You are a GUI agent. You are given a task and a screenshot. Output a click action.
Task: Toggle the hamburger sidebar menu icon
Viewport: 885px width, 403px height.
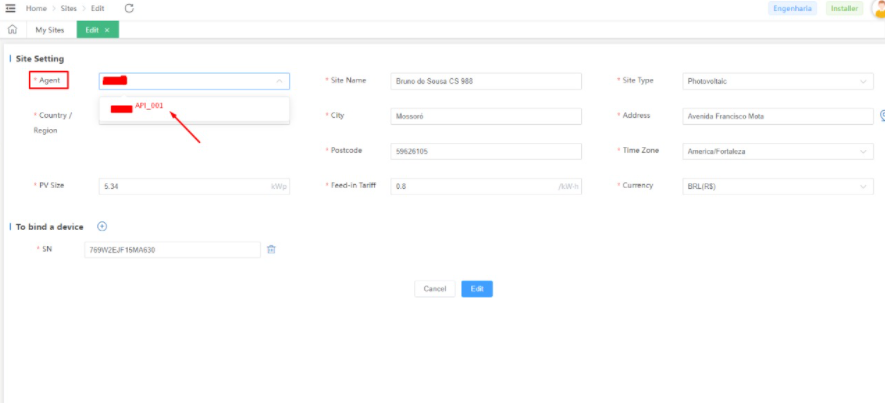pos(11,8)
